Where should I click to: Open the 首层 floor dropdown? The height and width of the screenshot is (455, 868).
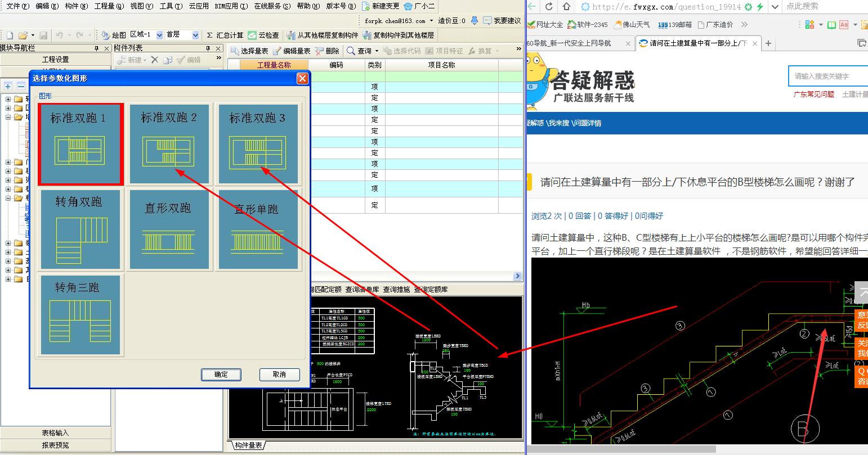[195, 35]
